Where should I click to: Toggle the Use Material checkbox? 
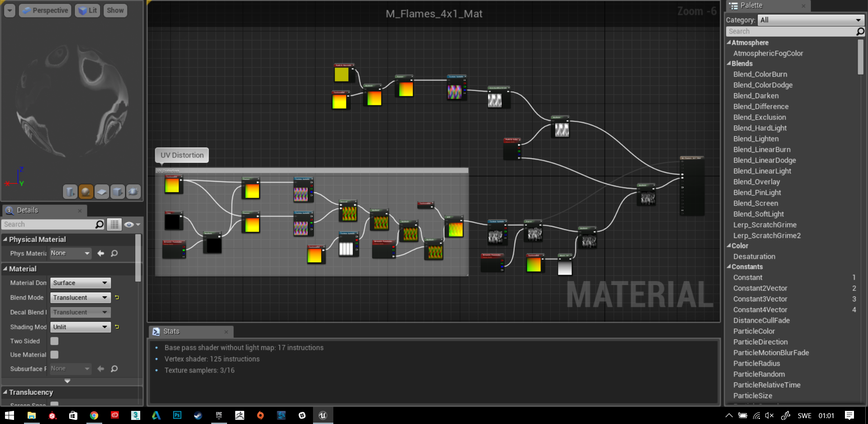coord(54,355)
